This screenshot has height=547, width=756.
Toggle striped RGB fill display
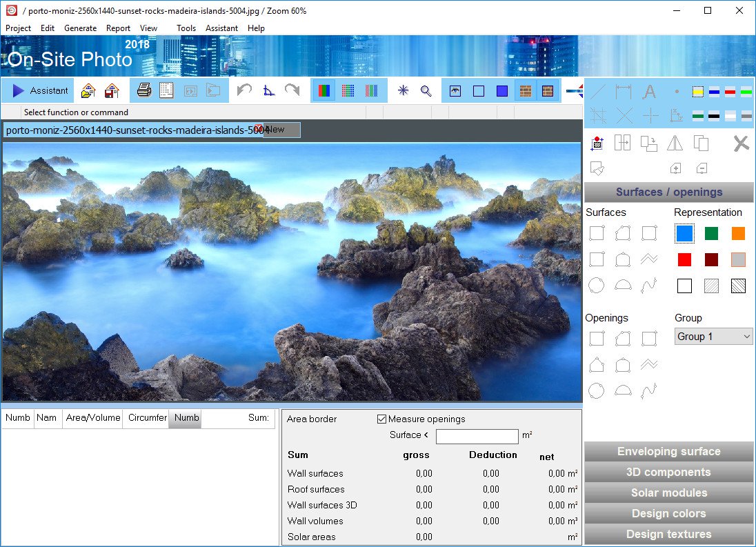(x=371, y=90)
